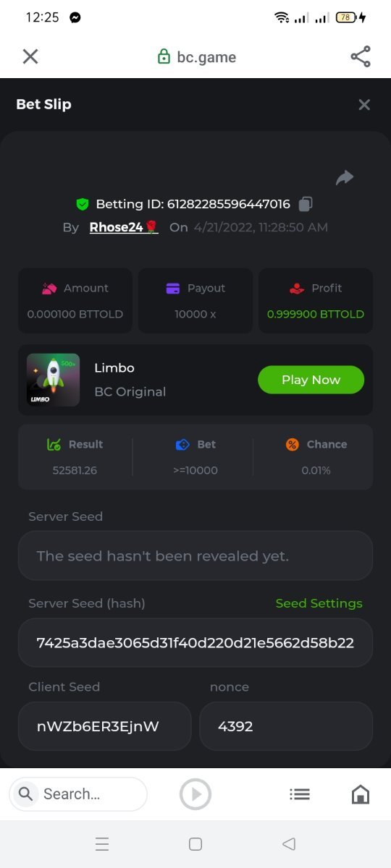Screen dimensions: 391x868
Task: Select the Server Seed (hash) field
Action: pyautogui.click(x=195, y=642)
